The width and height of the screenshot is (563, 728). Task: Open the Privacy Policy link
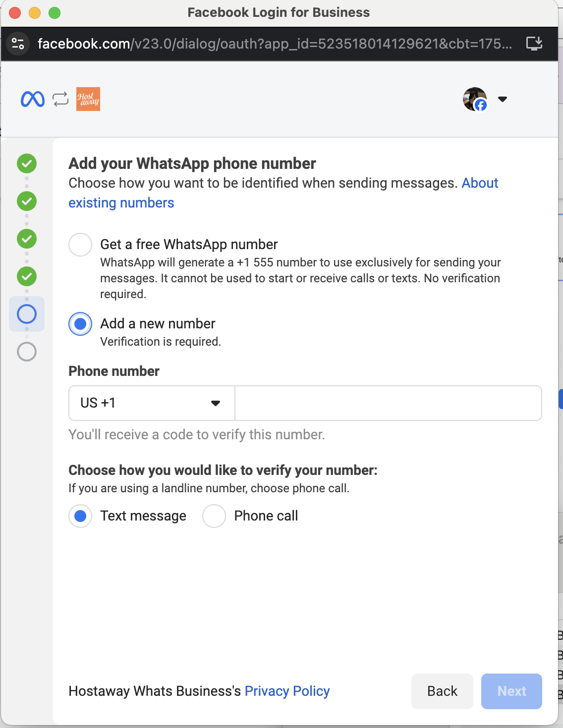click(287, 691)
